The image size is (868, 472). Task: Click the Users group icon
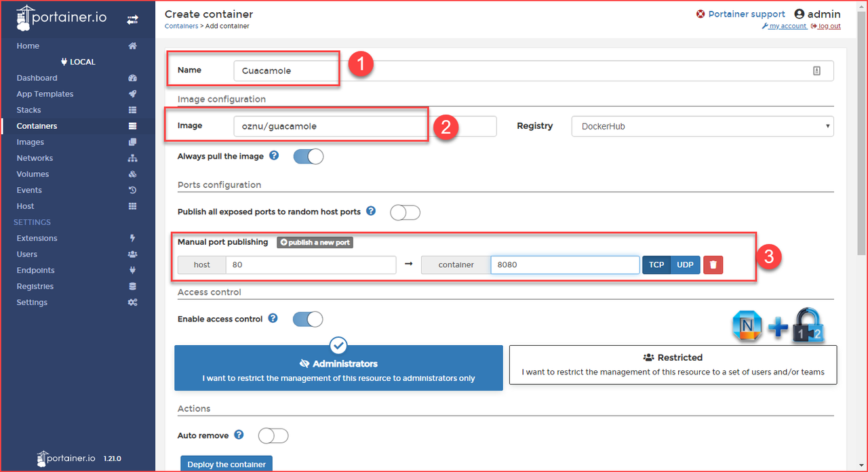click(x=133, y=254)
